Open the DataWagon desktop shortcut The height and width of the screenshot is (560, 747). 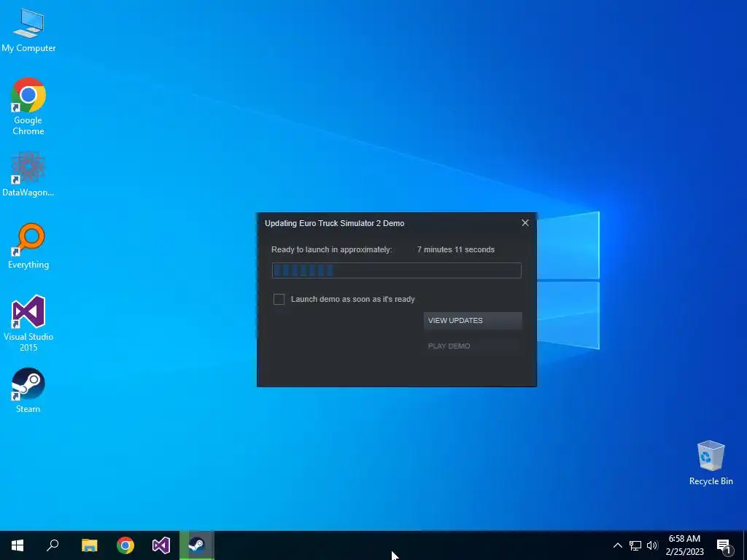point(28,174)
